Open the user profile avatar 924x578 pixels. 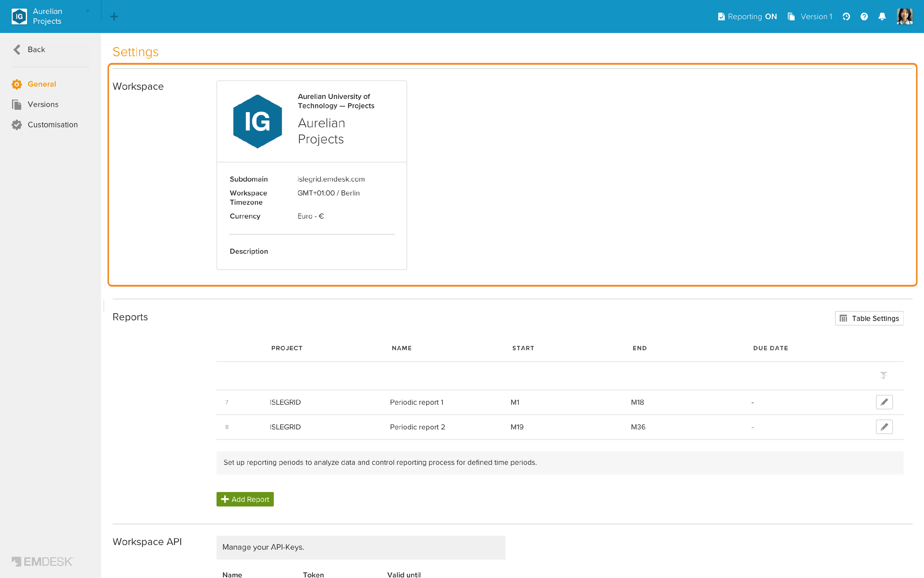[x=905, y=16]
